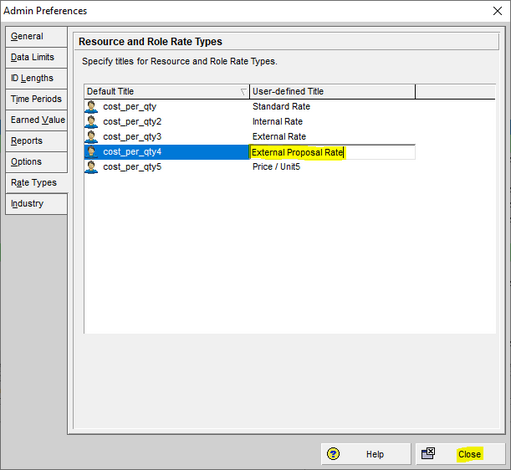This screenshot has height=470, width=511.
Task: Open the General tab
Action: tap(36, 36)
